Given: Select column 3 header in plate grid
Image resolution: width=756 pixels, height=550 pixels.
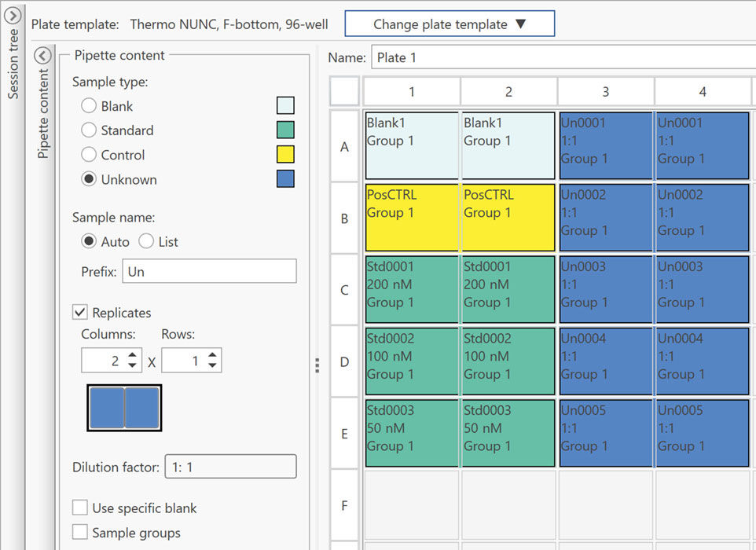Looking at the screenshot, I should point(605,92).
